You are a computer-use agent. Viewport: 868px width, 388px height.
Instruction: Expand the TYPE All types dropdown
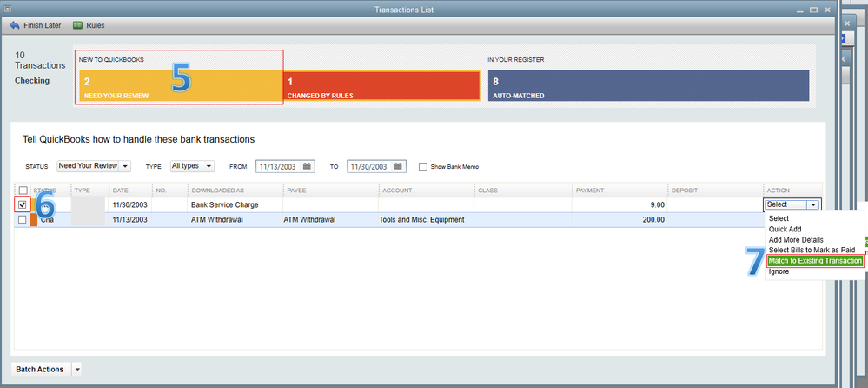[x=209, y=166]
